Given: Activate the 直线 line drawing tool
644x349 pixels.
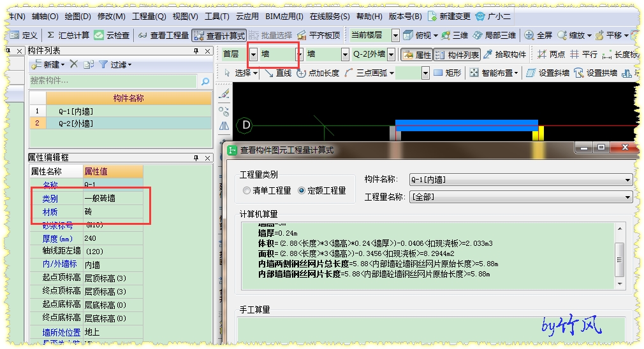Looking at the screenshot, I should point(278,73).
